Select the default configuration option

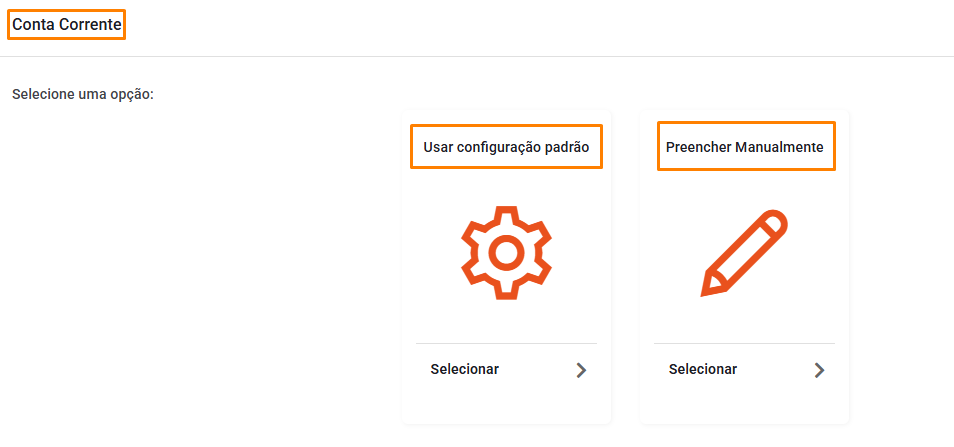(506, 267)
